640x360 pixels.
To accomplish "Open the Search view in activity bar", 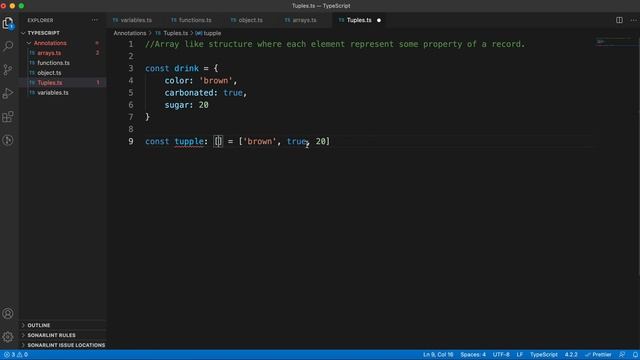I will (8, 46).
